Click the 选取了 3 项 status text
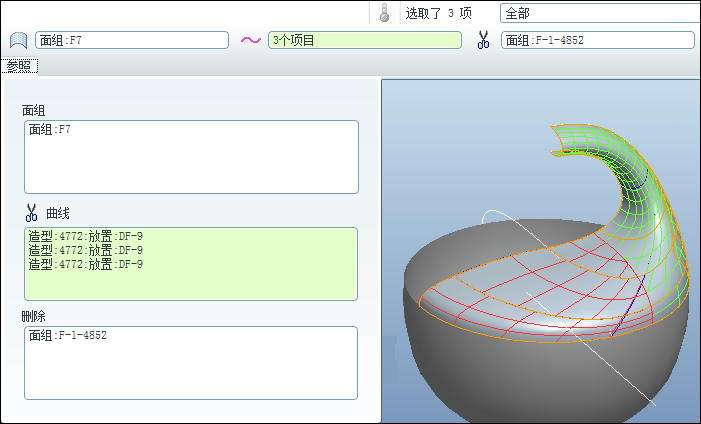The height and width of the screenshot is (424, 701). (x=438, y=13)
